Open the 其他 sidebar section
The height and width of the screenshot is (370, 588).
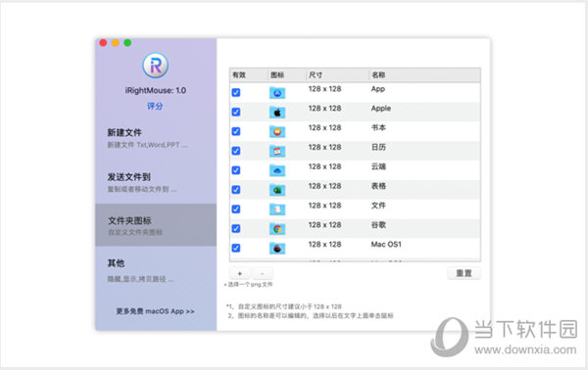coord(156,270)
